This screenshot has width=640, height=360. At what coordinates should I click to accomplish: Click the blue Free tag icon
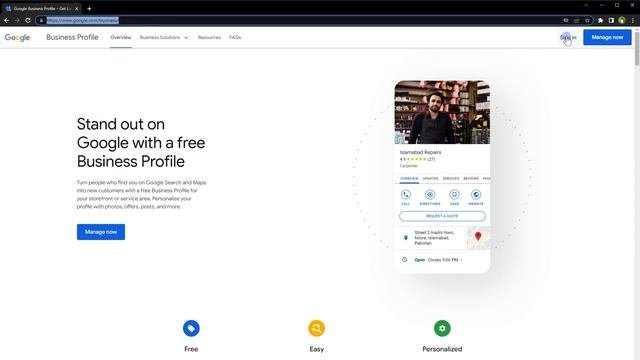pyautogui.click(x=191, y=328)
